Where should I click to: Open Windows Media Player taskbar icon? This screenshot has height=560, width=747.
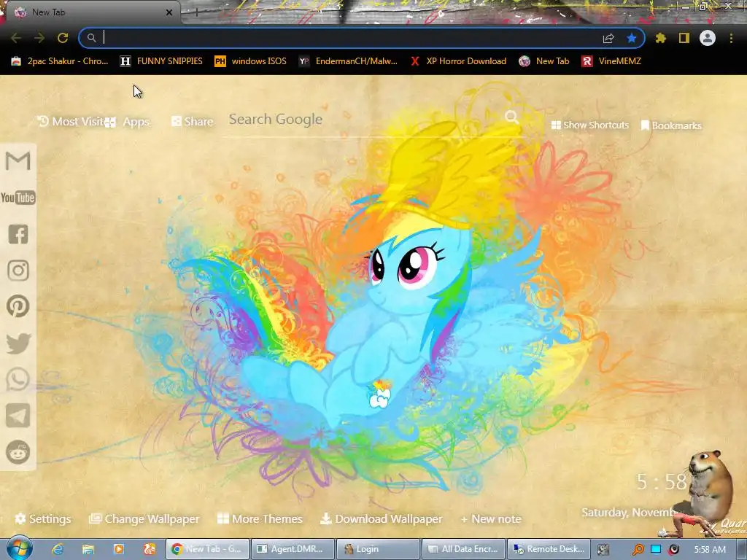(119, 549)
